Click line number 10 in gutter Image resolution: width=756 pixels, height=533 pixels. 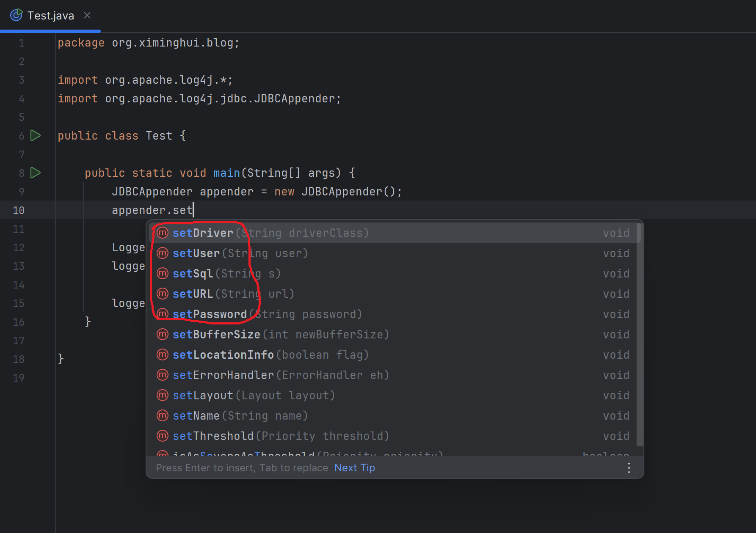click(19, 210)
